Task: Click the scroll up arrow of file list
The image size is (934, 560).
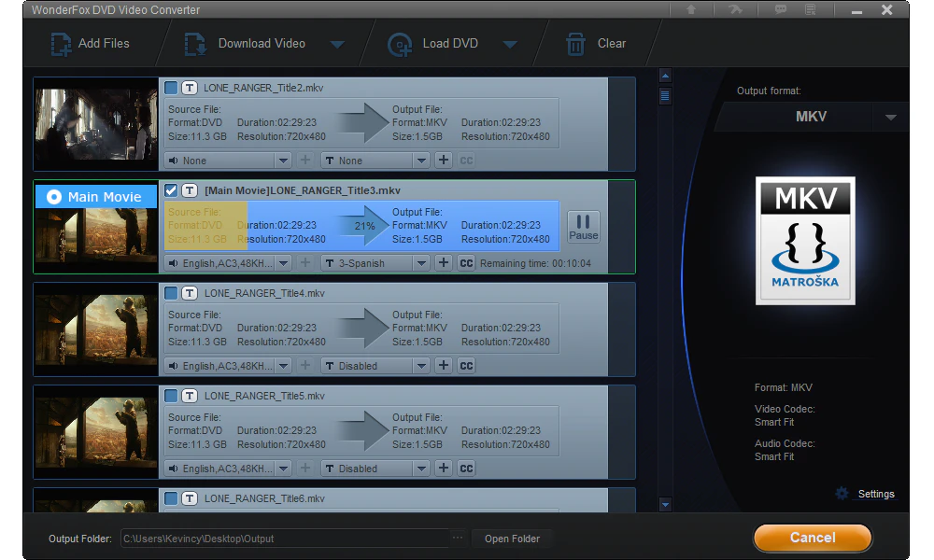Action: (665, 76)
